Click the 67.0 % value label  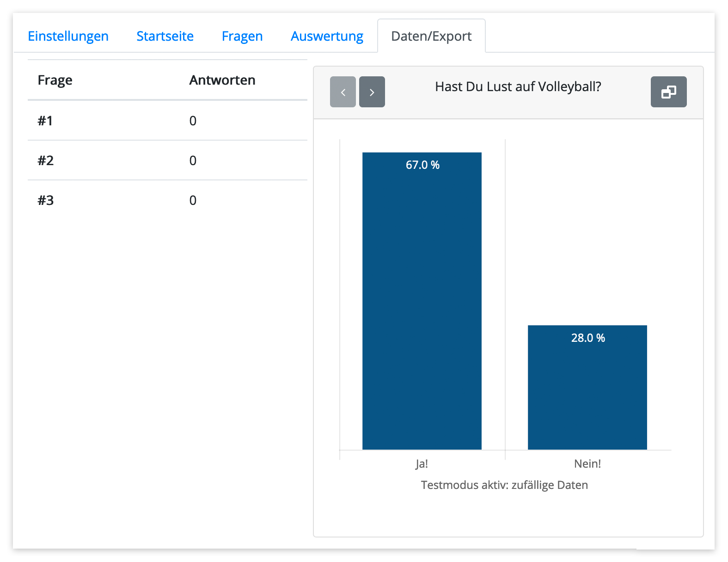(x=422, y=165)
